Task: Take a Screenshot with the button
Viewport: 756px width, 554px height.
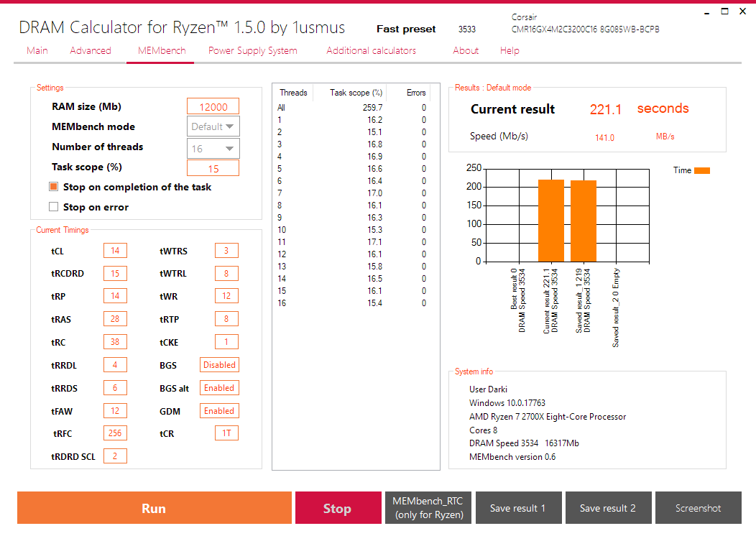Action: pos(698,508)
